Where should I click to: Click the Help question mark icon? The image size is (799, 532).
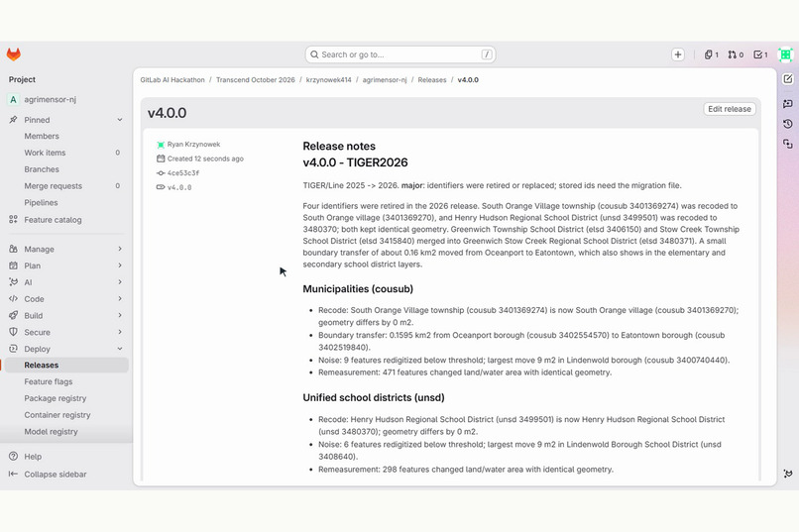coord(13,456)
